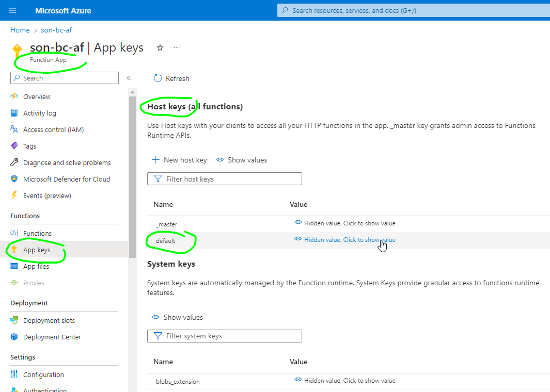The image size is (550, 392).
Task: Click the purple Tags icon
Action: point(14,145)
